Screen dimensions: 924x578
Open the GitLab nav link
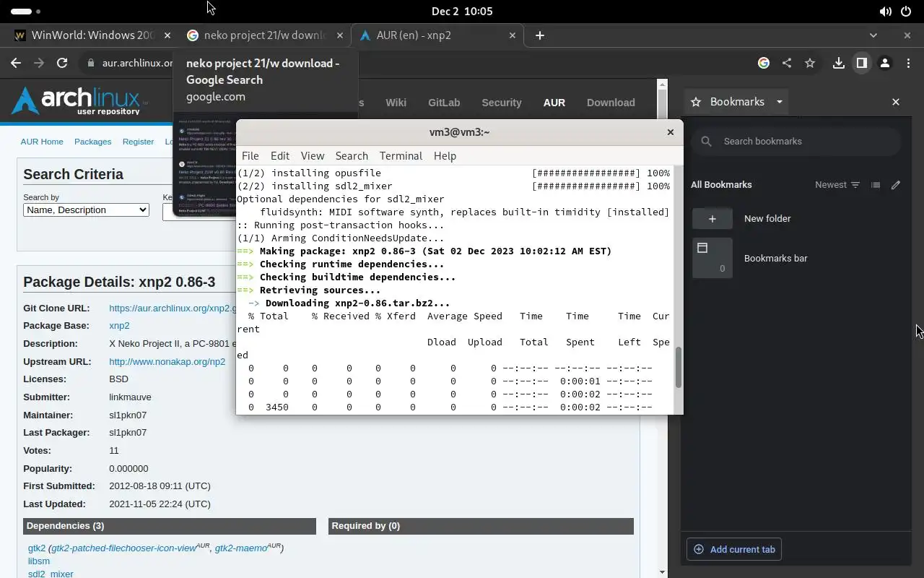(x=444, y=103)
